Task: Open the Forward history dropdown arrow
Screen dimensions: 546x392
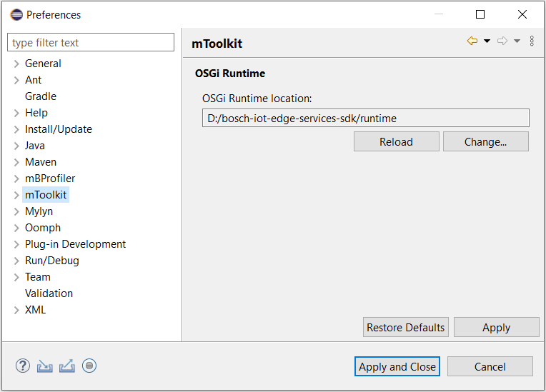Action: tap(517, 41)
